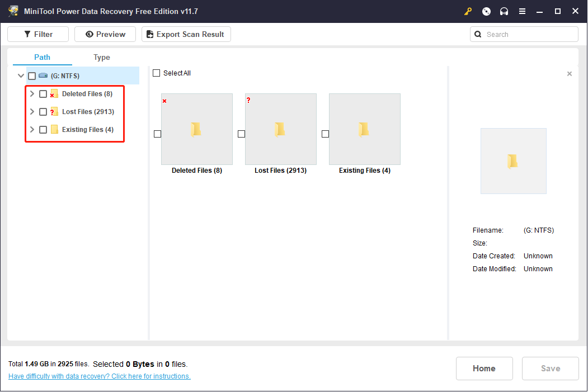Check the G: NTFS drive checkbox
588x392 pixels.
pos(32,76)
